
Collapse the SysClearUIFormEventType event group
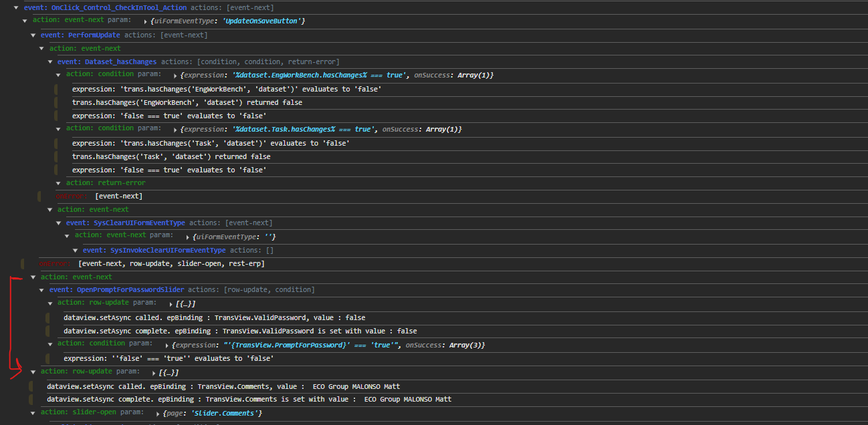pyautogui.click(x=58, y=223)
